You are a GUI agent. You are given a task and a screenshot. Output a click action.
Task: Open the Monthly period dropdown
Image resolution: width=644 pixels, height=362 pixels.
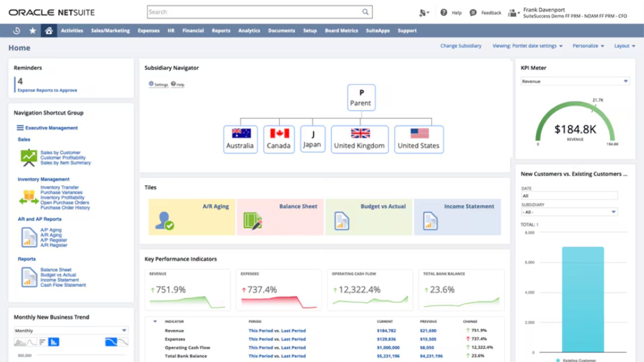pos(71,330)
